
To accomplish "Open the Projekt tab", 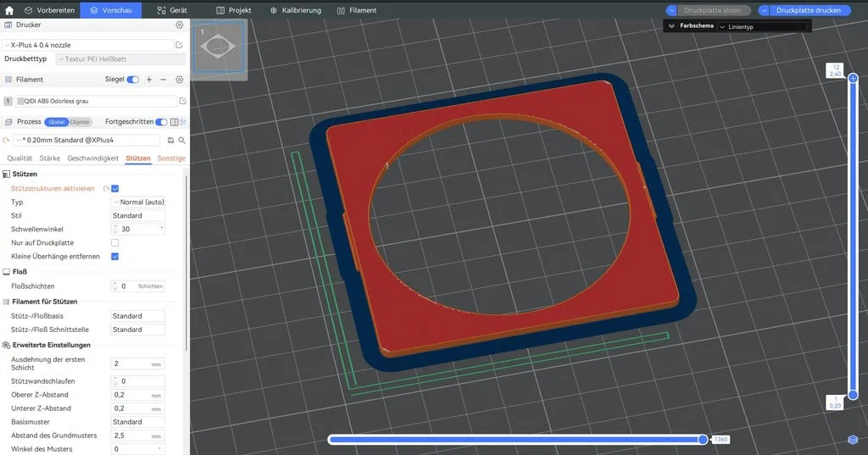I will pyautogui.click(x=234, y=10).
